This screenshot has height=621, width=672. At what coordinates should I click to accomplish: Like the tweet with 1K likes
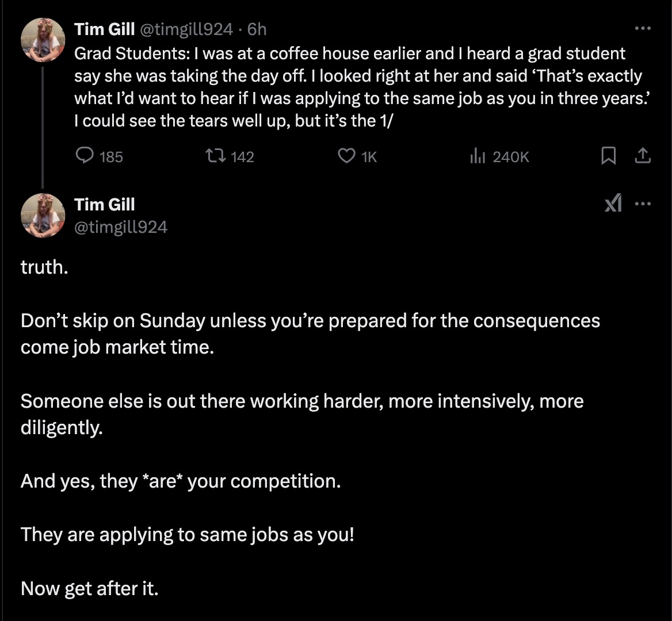tap(346, 156)
